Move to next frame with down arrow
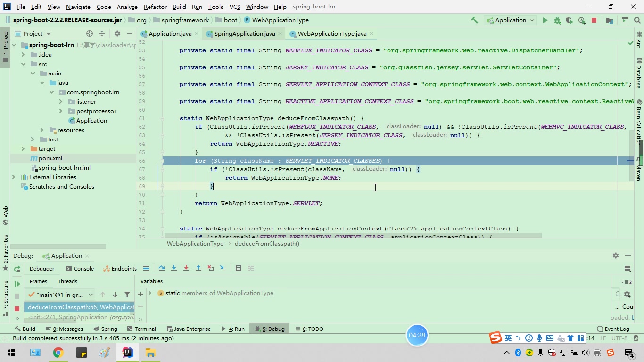Screen dimensions: 644x362 (x=115, y=295)
